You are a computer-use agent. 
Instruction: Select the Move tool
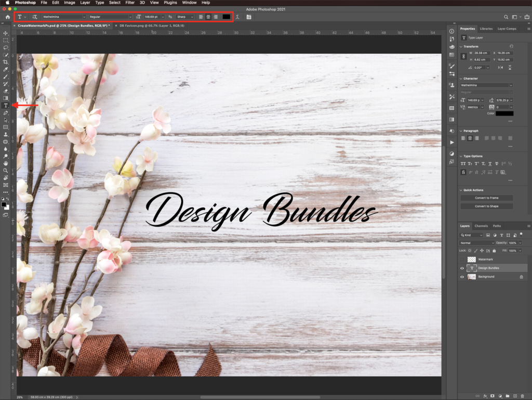click(5, 33)
